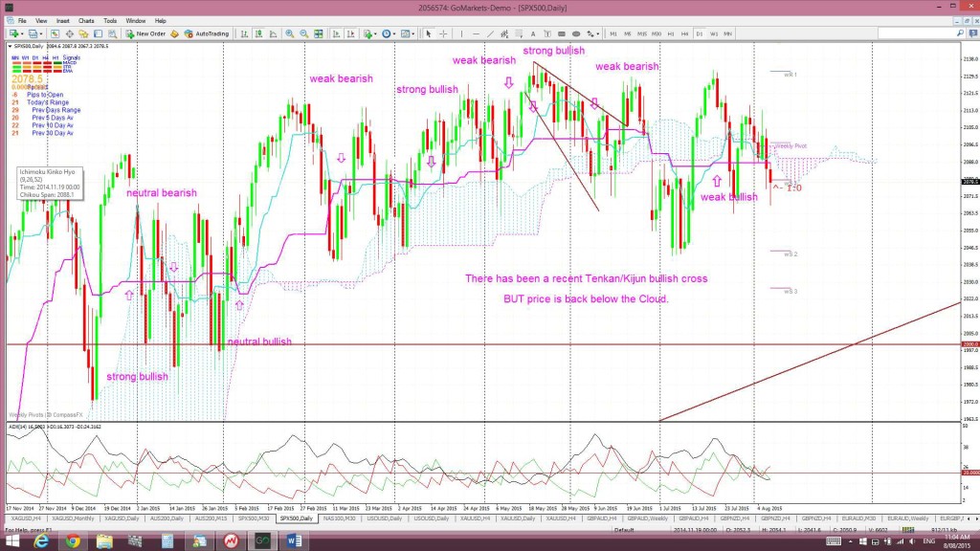The image size is (980, 551).
Task: Switch to candlestick chart display icon
Action: click(258, 33)
